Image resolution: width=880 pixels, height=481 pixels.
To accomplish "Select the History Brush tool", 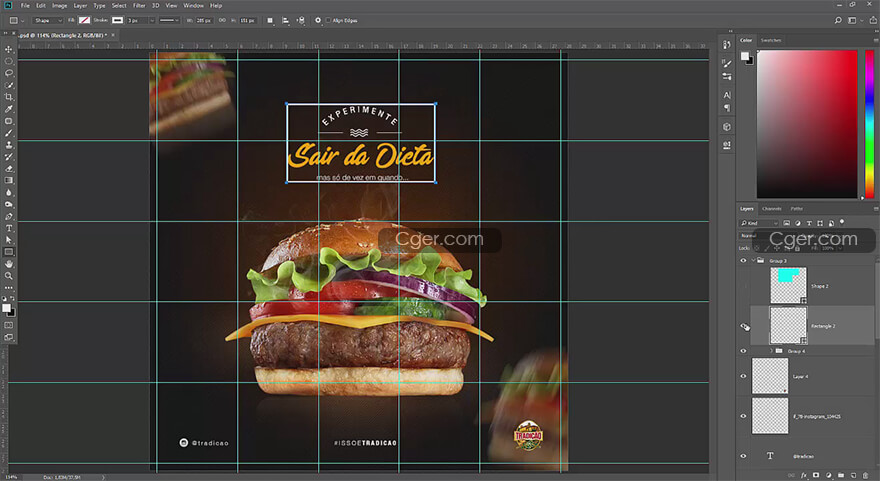I will [x=8, y=157].
